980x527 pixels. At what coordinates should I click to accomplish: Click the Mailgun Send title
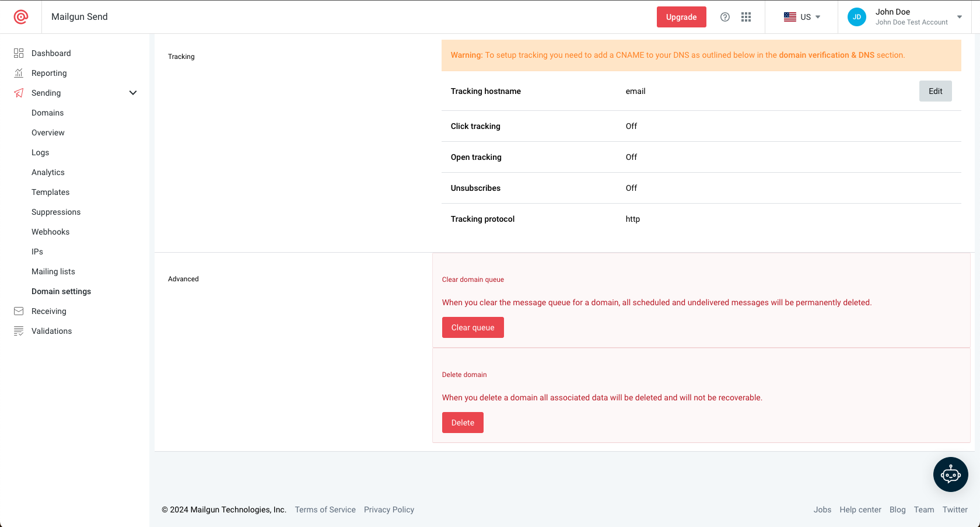click(79, 17)
